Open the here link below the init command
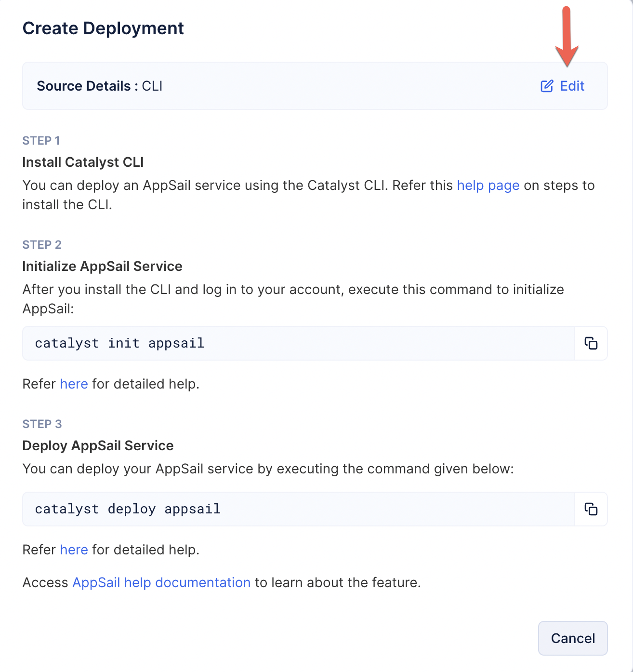633x672 pixels. coord(74,384)
